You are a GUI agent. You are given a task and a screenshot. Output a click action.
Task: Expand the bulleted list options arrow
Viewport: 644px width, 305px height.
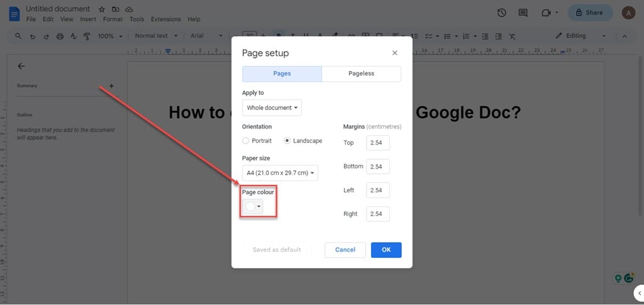pos(456,36)
